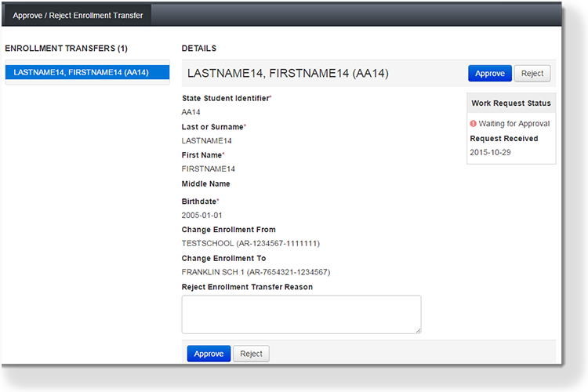The height and width of the screenshot is (392, 588).
Task: Click the Work Request Status panel header
Action: pos(510,103)
